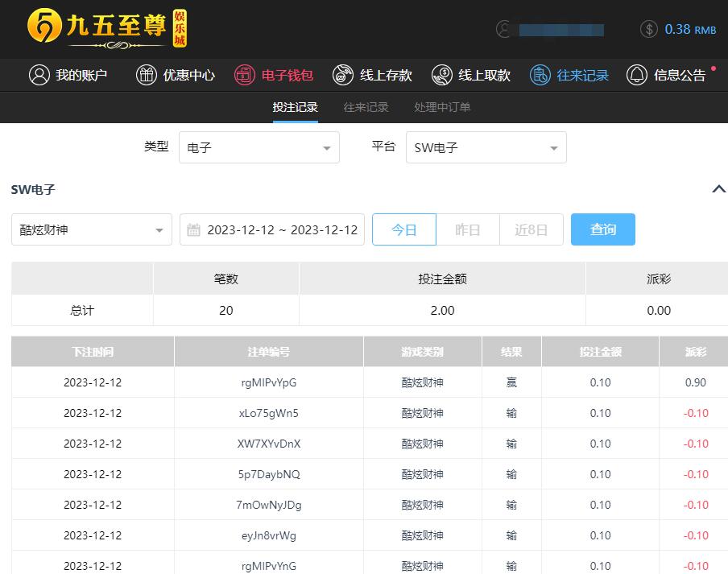
Task: Click bet ID 5p7DaybNQ
Action: click(269, 475)
